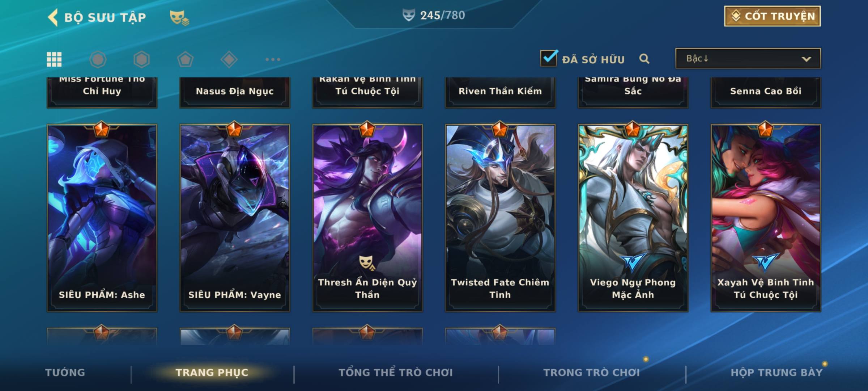Screen dimensions: 868x391
Task: Go back using the Bộ Sưu Tập arrow
Action: (x=53, y=17)
